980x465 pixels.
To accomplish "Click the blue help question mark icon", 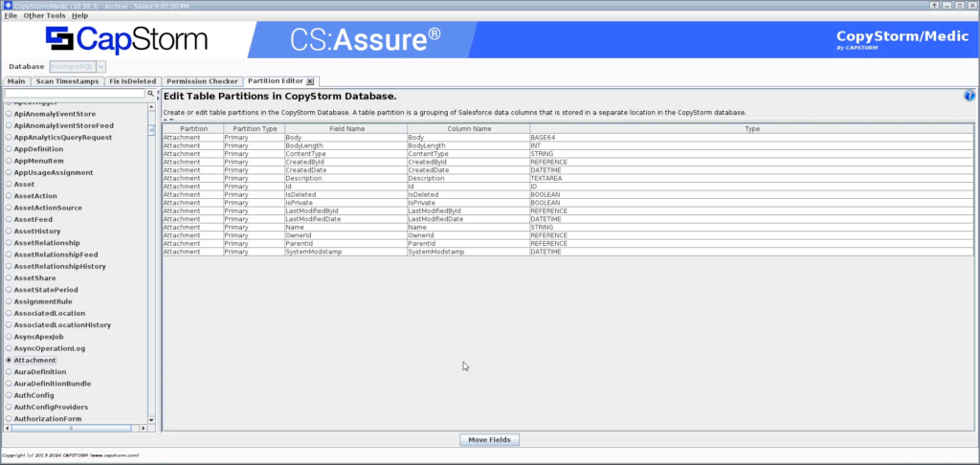I will click(969, 96).
